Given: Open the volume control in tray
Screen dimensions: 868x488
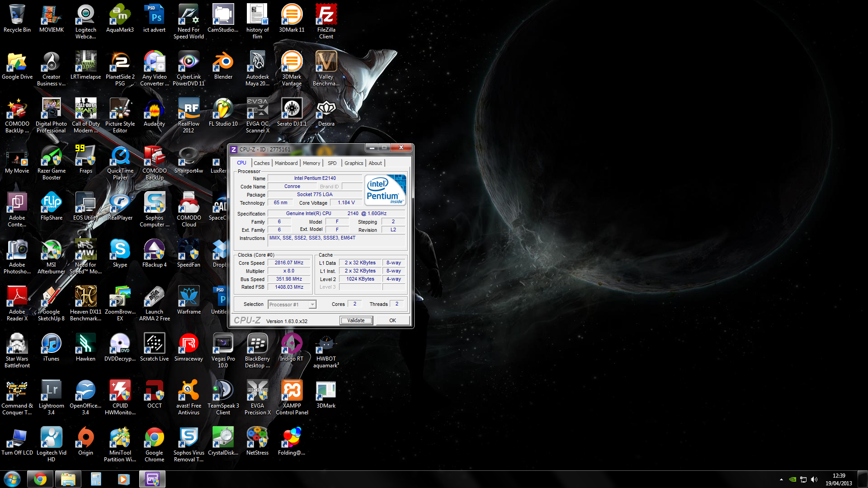Looking at the screenshot, I should pyautogui.click(x=814, y=479).
